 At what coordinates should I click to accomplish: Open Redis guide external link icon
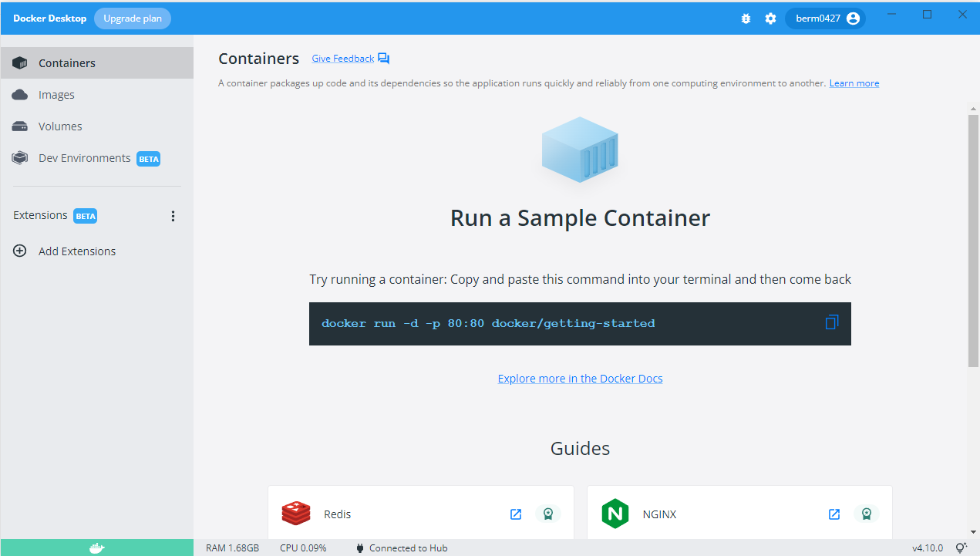(516, 514)
